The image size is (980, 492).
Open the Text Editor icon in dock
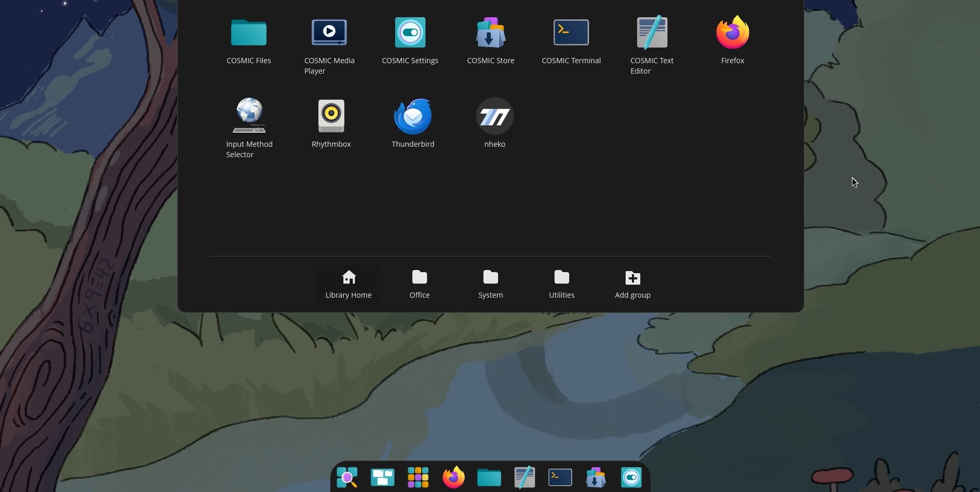[x=525, y=477]
